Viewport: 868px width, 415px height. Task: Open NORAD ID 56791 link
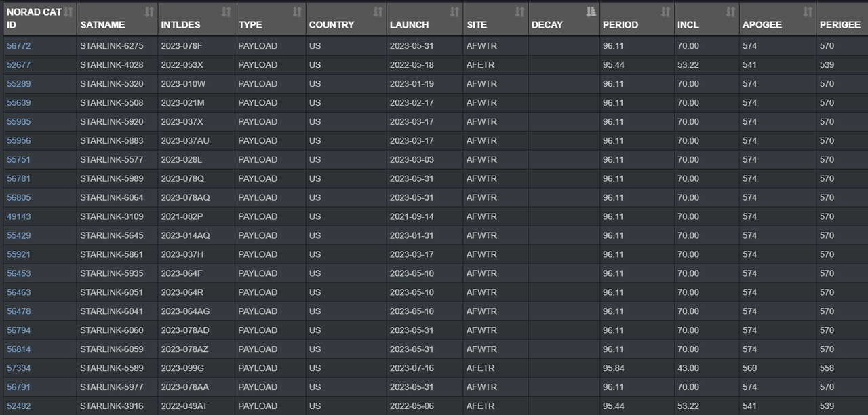[18, 387]
